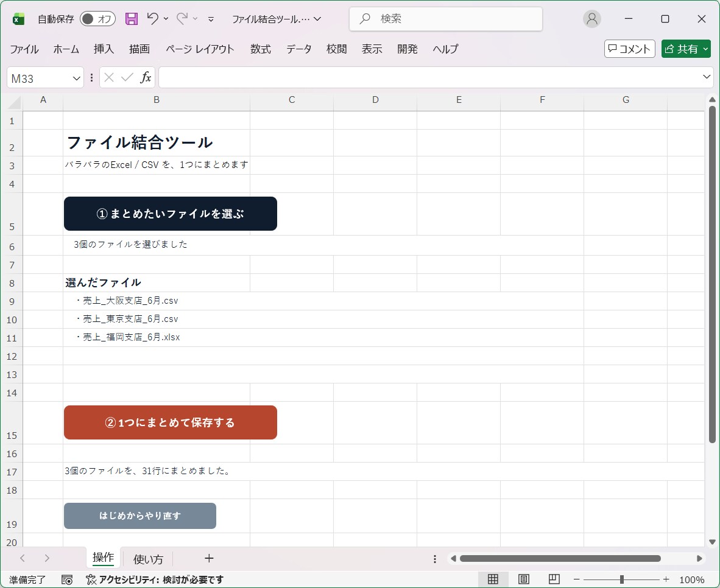Screen dimensions: 720x588
Task: Open the データ ribbon tab
Action: pos(299,49)
